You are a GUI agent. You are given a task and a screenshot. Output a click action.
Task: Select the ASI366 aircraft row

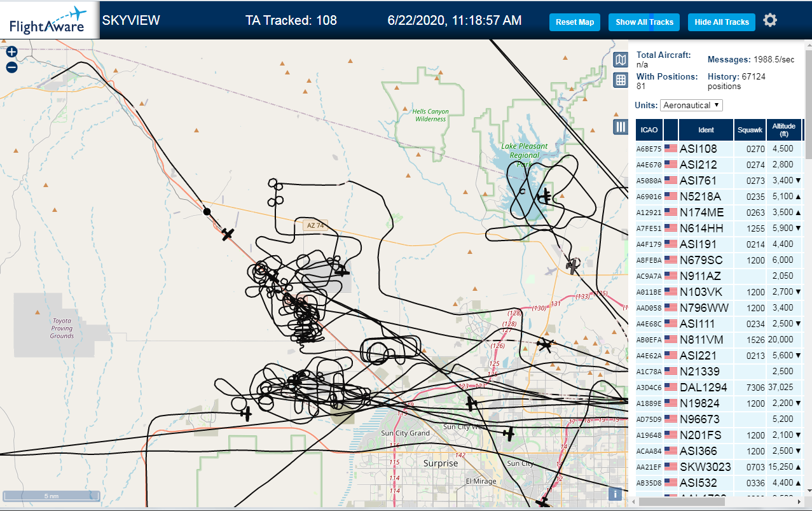pyautogui.click(x=719, y=451)
